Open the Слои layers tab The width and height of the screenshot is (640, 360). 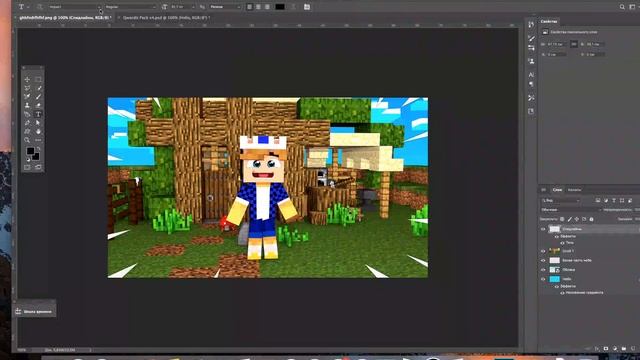point(557,190)
